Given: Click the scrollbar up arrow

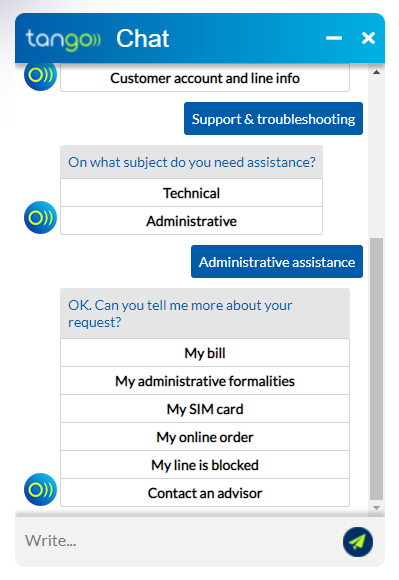Looking at the screenshot, I should [376, 72].
